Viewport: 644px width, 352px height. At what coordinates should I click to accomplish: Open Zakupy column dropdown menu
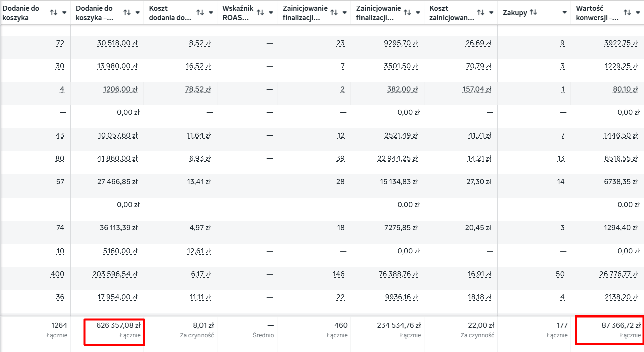565,13
